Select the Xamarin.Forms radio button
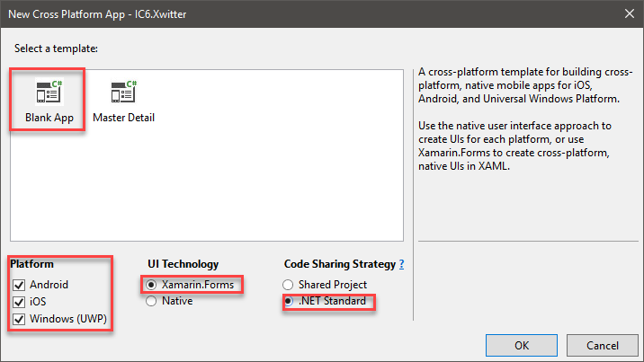 (x=153, y=285)
